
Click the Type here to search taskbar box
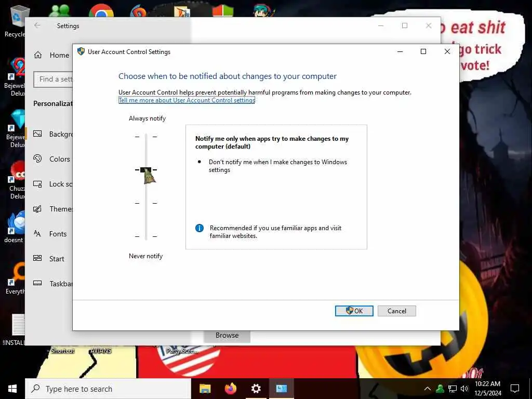(108, 389)
